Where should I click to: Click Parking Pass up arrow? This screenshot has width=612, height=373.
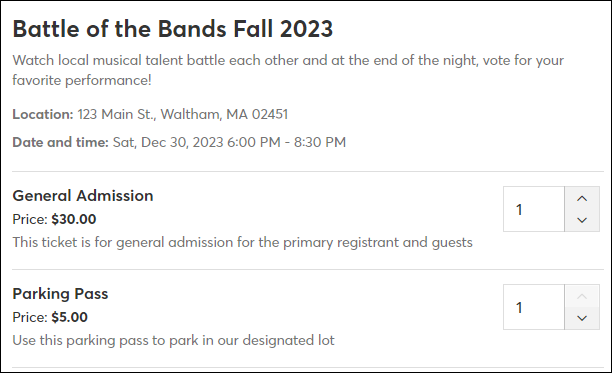point(582,296)
